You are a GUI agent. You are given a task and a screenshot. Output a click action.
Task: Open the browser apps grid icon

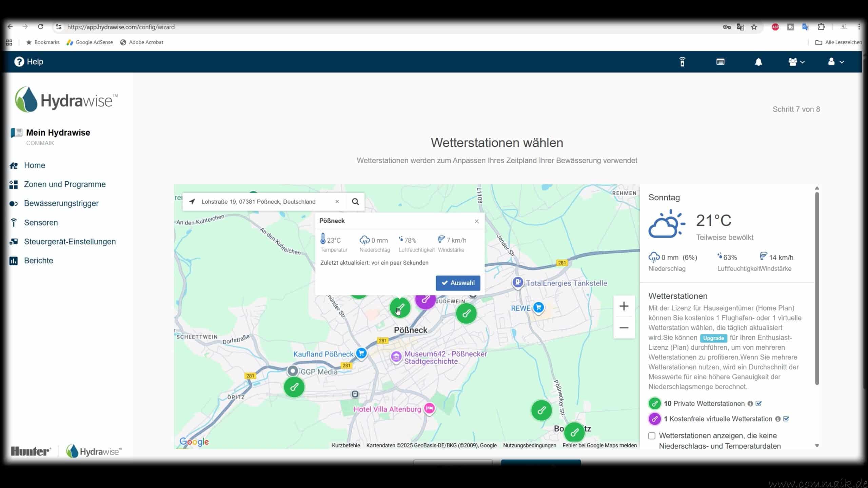point(9,42)
